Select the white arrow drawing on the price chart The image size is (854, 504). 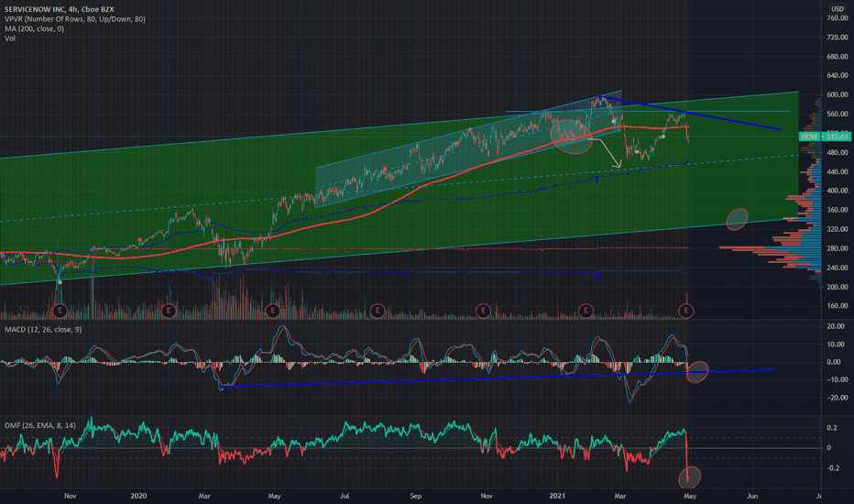click(x=606, y=153)
